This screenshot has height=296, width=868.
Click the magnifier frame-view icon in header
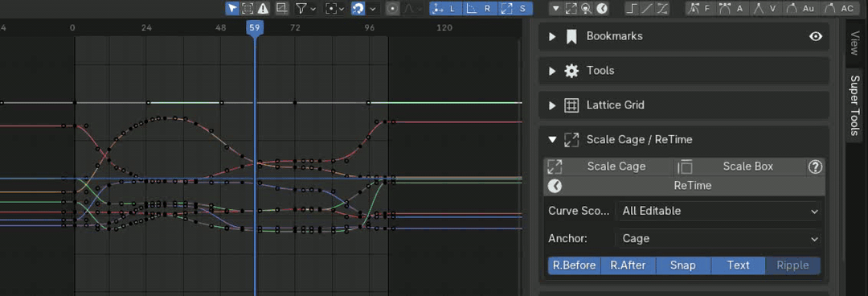(586, 8)
